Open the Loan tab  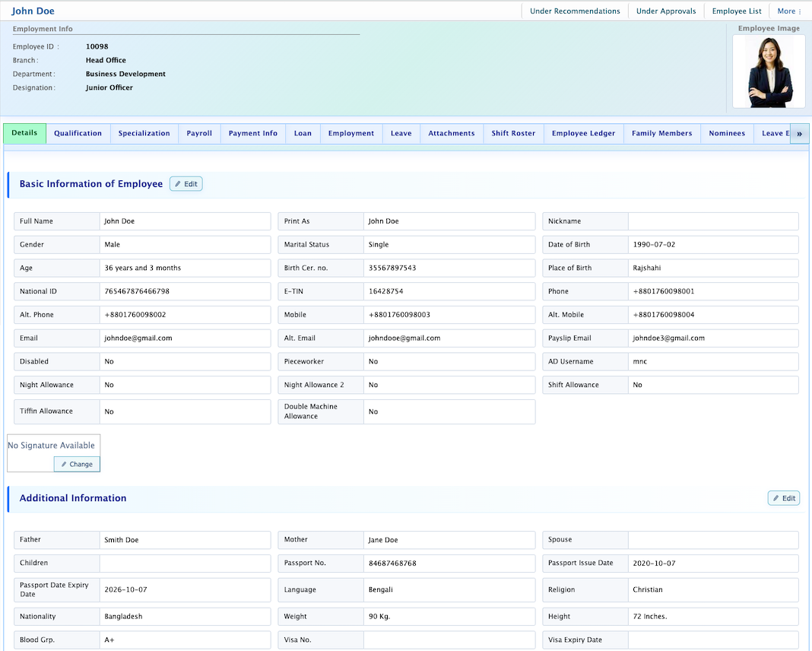tap(303, 133)
